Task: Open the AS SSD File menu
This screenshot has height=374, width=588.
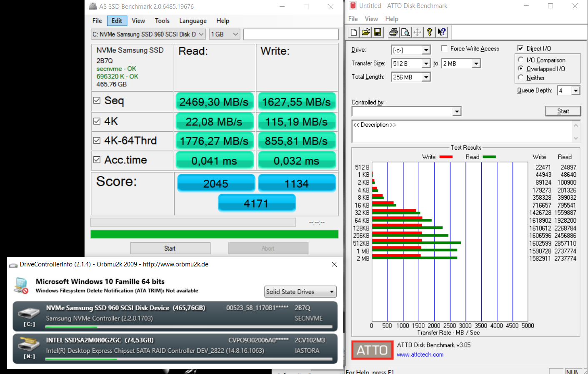Action: coord(97,21)
